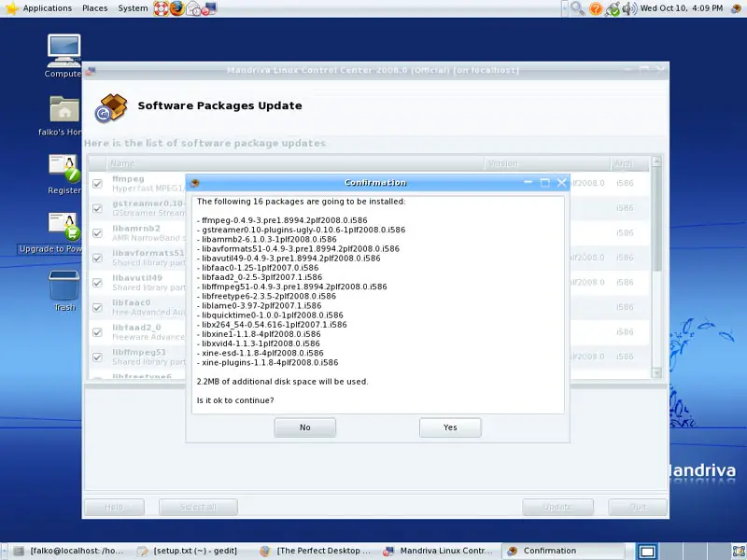Click the 'gstreamer0.10-plugins-ugly' package line
Screen dimensions: 747x560
[x=301, y=230]
